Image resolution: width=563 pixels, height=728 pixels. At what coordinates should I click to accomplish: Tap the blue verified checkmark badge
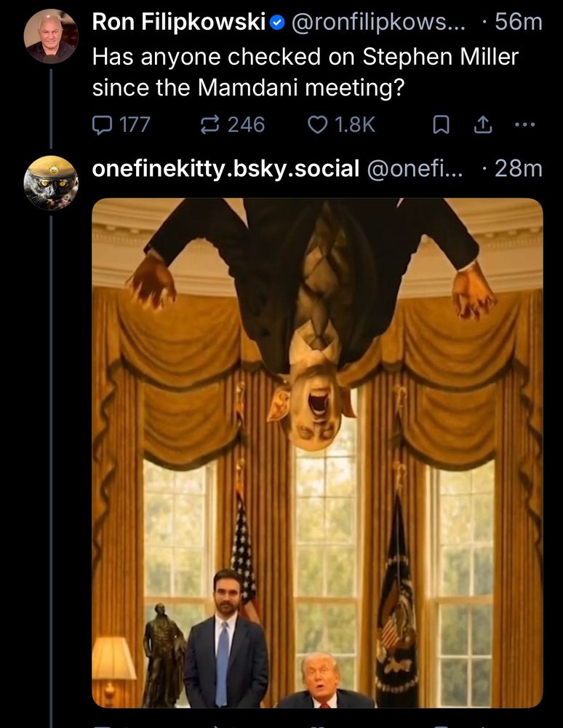pyautogui.click(x=276, y=23)
